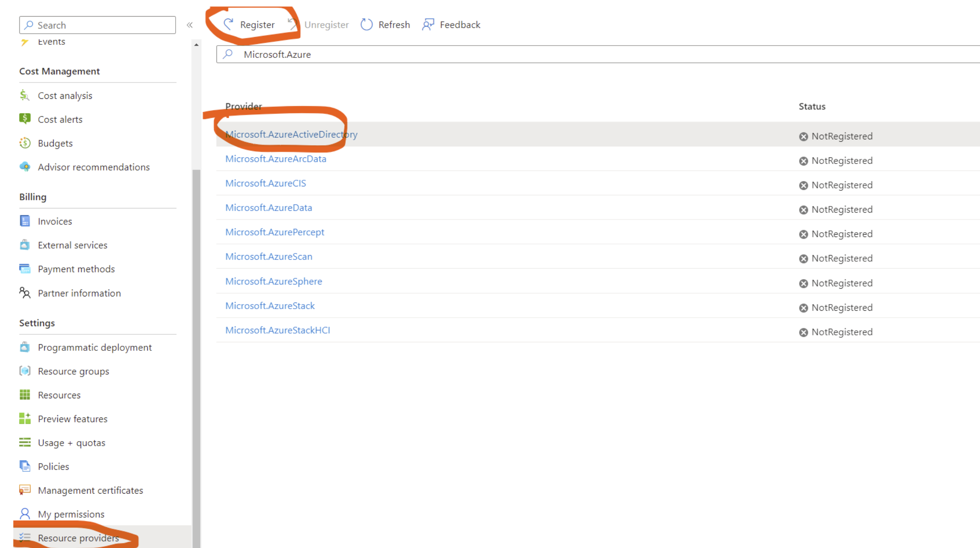
Task: Open Cost alerts
Action: point(60,119)
